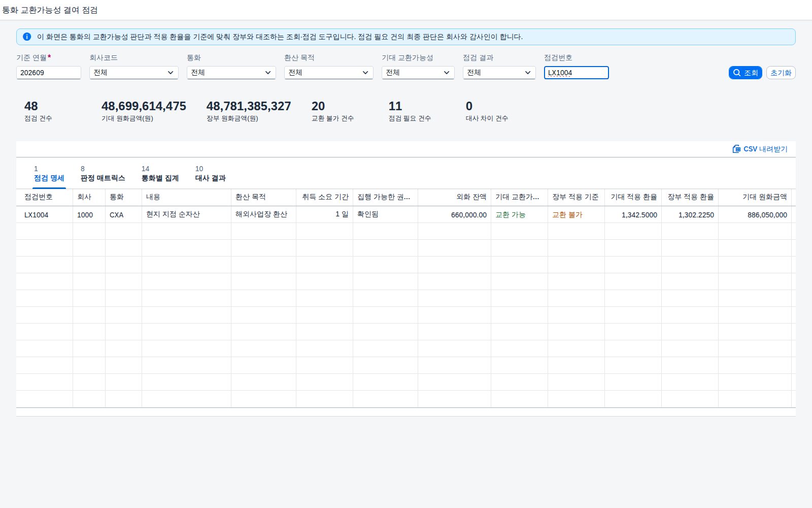The width and height of the screenshot is (812, 508).
Task: Select the 점검 명세 tab
Action: 49,174
